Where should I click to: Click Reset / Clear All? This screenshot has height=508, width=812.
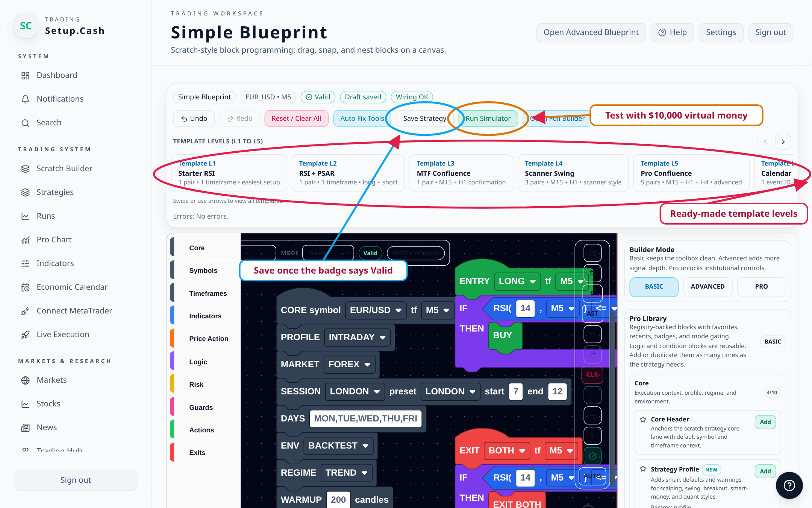[296, 119]
